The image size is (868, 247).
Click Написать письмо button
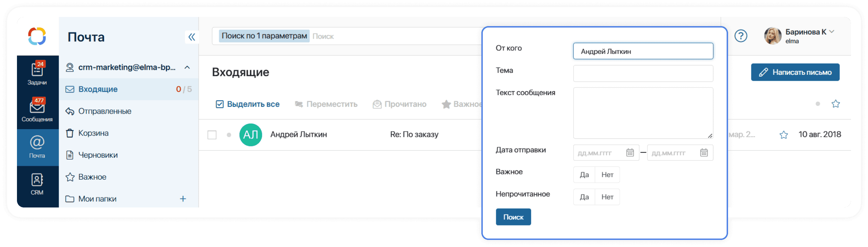coord(795,72)
